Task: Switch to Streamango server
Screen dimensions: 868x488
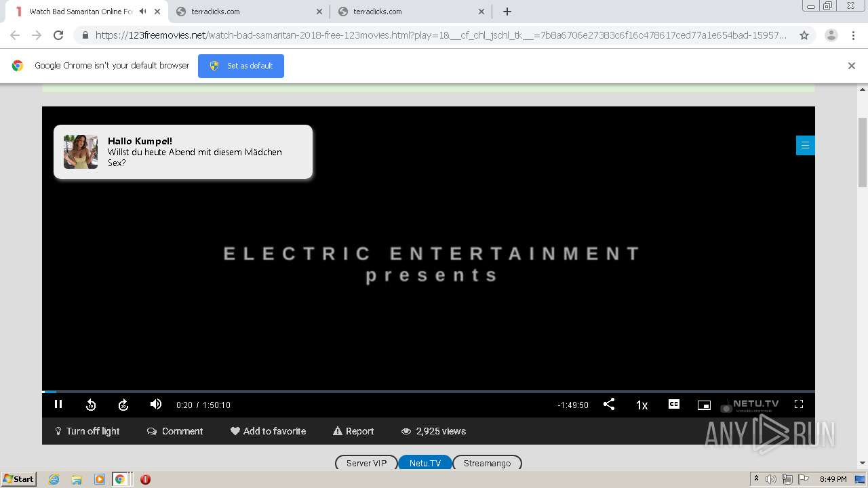Action: [x=487, y=463]
